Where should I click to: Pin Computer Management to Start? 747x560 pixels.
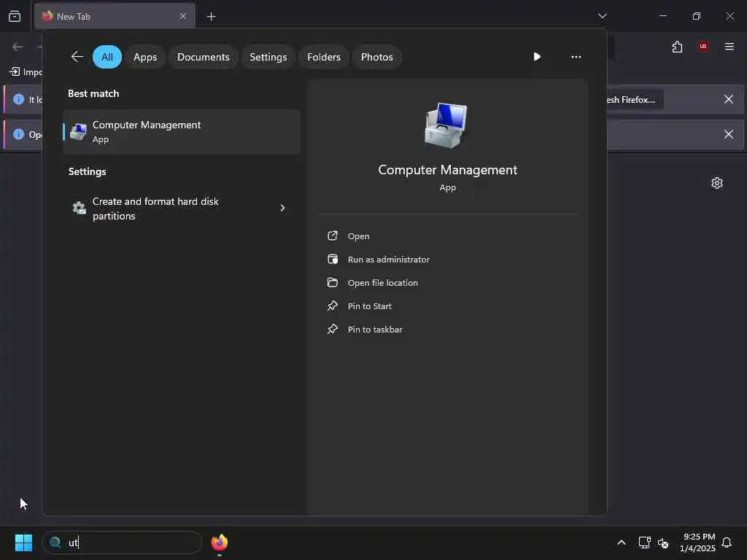pos(370,306)
